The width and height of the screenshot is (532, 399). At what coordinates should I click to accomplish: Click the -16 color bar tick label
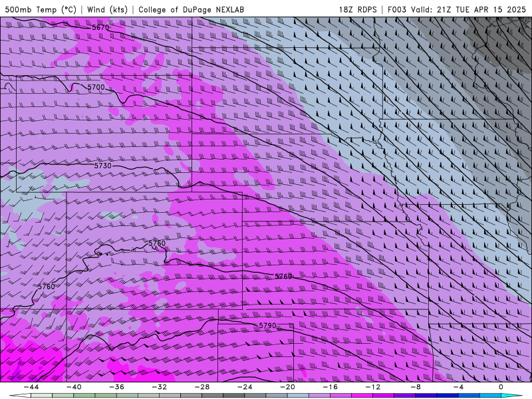331,387
